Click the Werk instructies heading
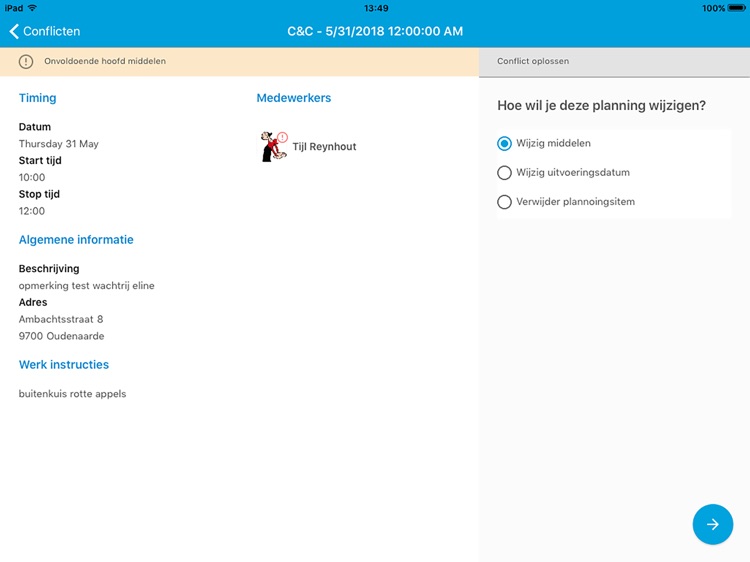 pyautogui.click(x=64, y=364)
